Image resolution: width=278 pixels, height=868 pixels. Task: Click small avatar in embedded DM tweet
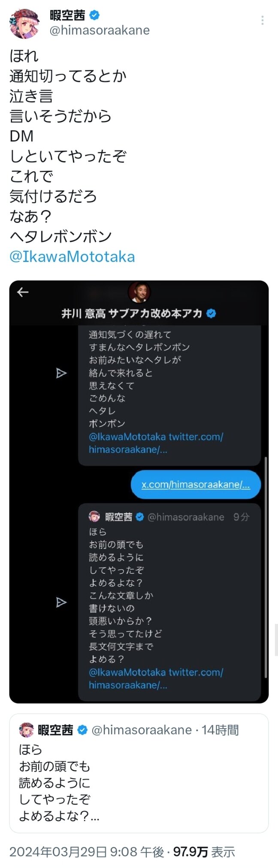coord(94,517)
